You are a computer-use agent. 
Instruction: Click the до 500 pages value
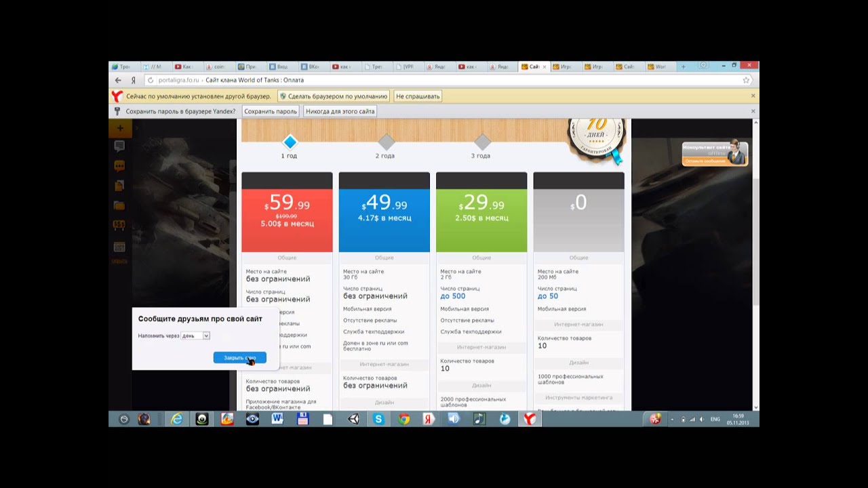[453, 296]
